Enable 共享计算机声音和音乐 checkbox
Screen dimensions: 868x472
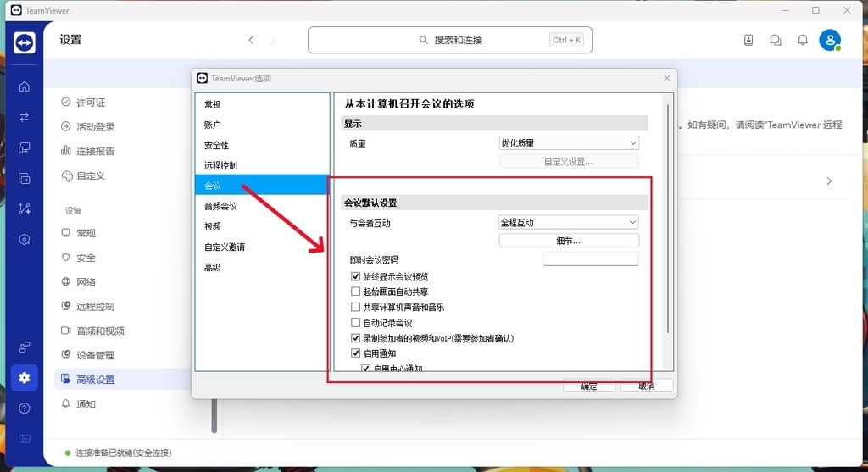[x=355, y=307]
